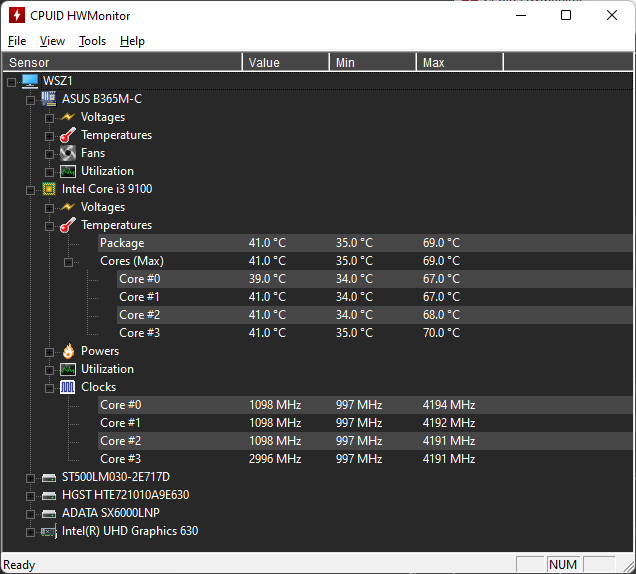Image resolution: width=636 pixels, height=574 pixels.
Task: Open the Help menu
Action: [x=132, y=41]
